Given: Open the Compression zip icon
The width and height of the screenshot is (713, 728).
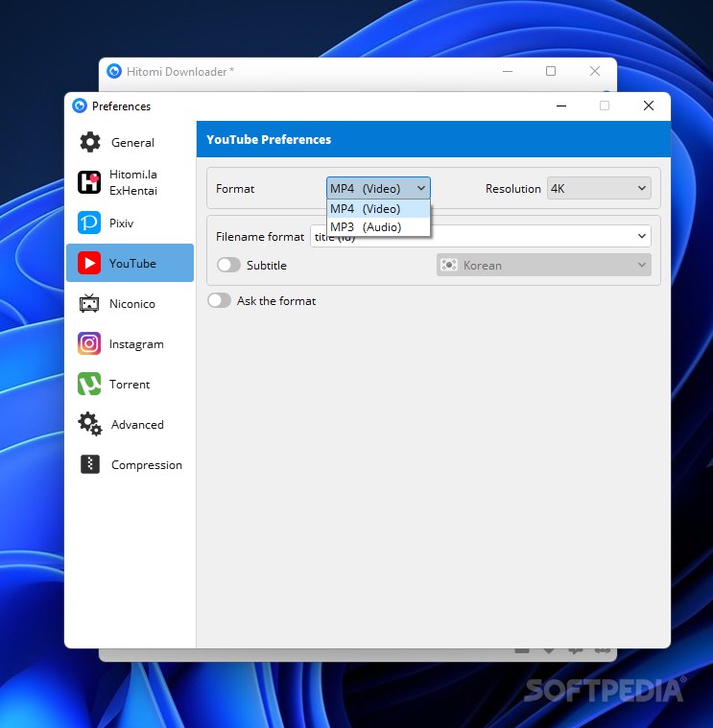Looking at the screenshot, I should pos(90,464).
